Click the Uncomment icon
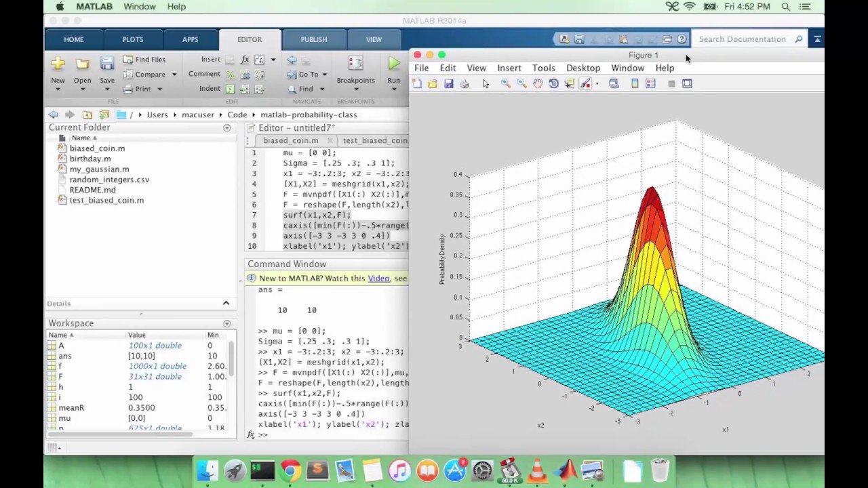Image resolution: width=868 pixels, height=488 pixels. tap(245, 75)
